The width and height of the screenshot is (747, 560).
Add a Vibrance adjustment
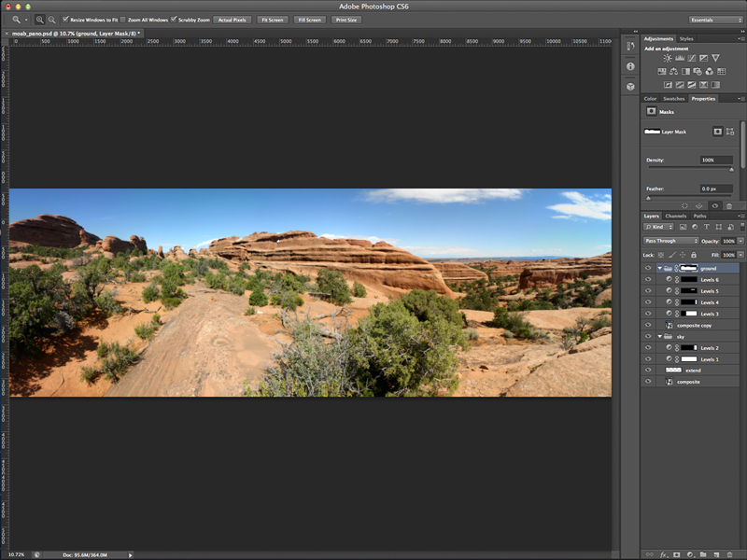pos(715,58)
